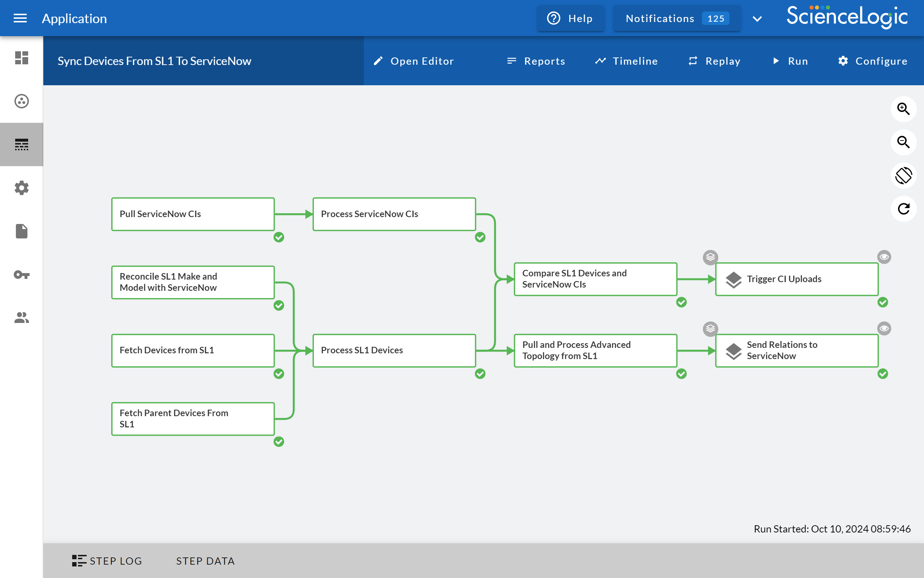
Task: Run the application
Action: click(x=790, y=61)
